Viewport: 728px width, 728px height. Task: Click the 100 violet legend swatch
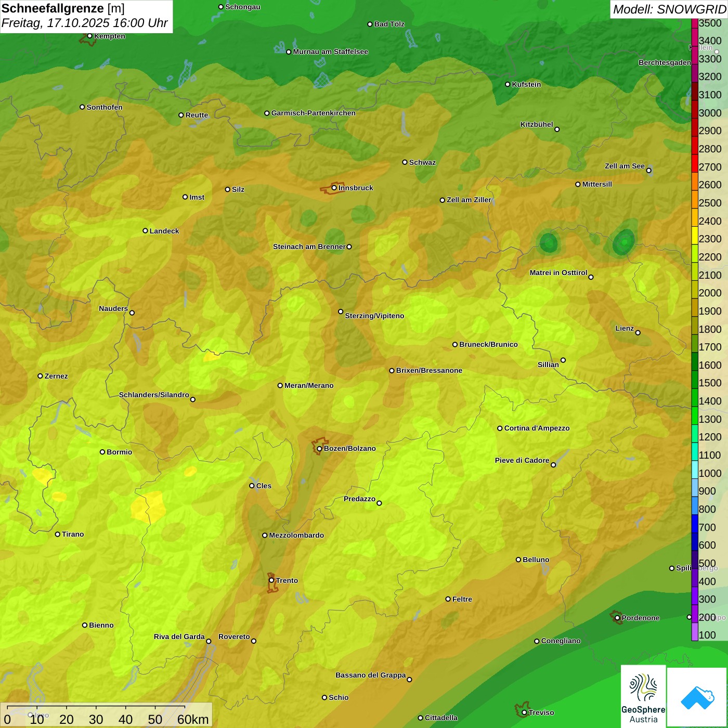pyautogui.click(x=694, y=632)
